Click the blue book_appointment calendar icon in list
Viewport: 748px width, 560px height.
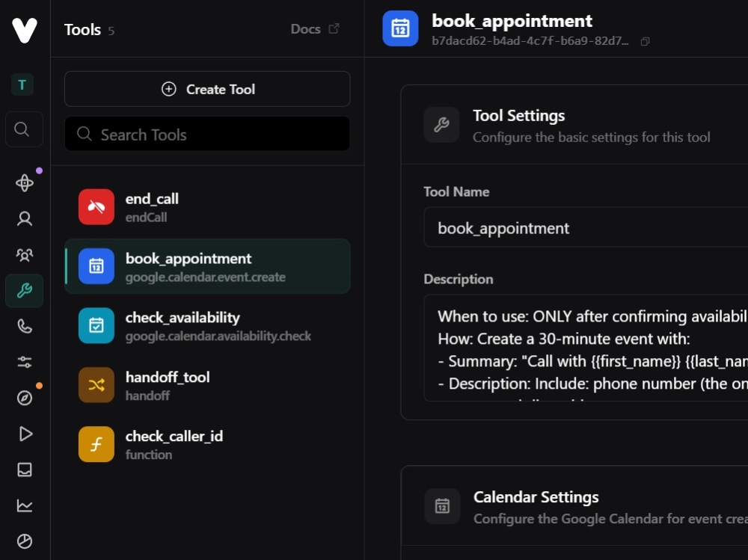96,266
